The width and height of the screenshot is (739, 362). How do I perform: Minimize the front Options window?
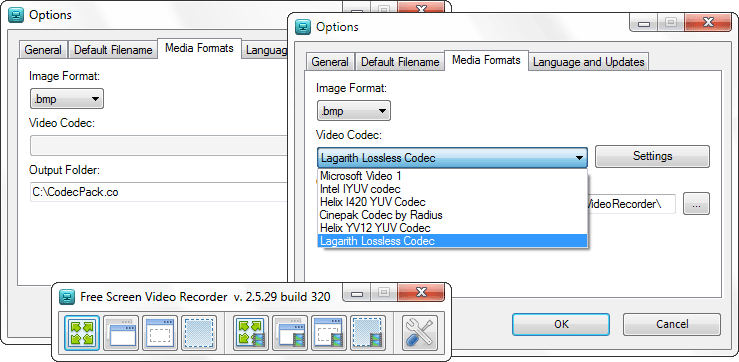[643, 23]
